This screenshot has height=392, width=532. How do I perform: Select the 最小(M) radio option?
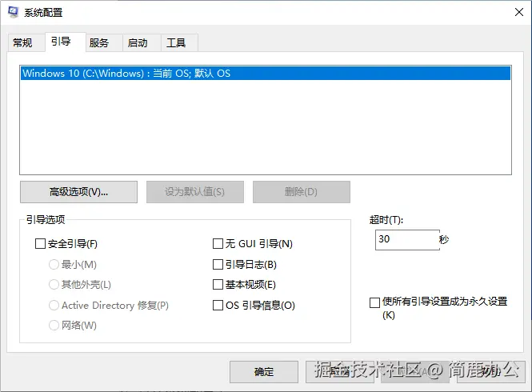pyautogui.click(x=54, y=264)
